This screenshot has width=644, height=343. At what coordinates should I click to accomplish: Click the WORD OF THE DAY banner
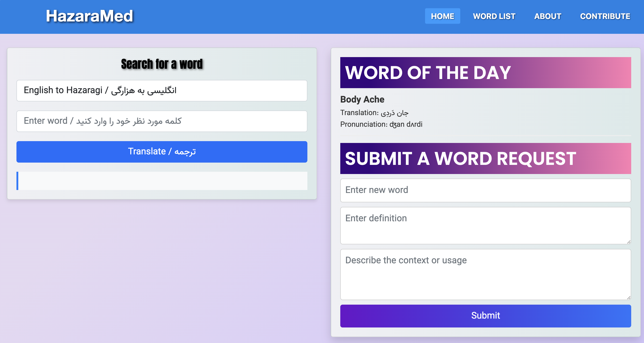(485, 72)
